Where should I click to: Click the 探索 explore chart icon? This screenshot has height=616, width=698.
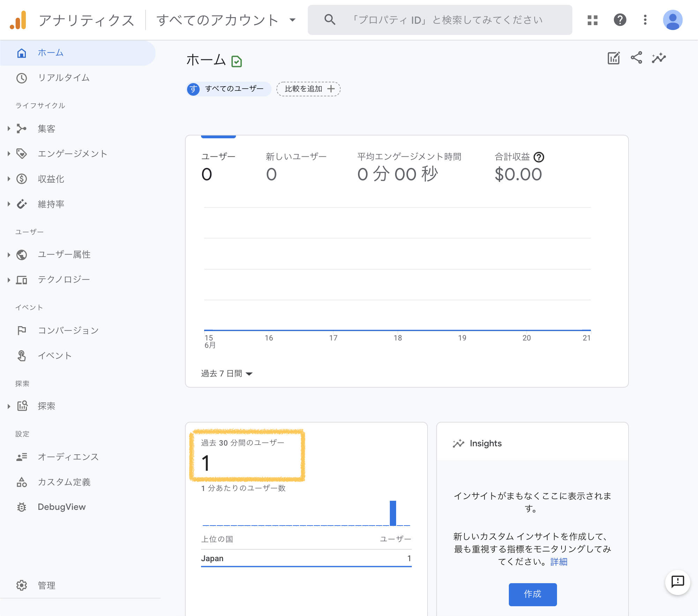click(x=22, y=406)
